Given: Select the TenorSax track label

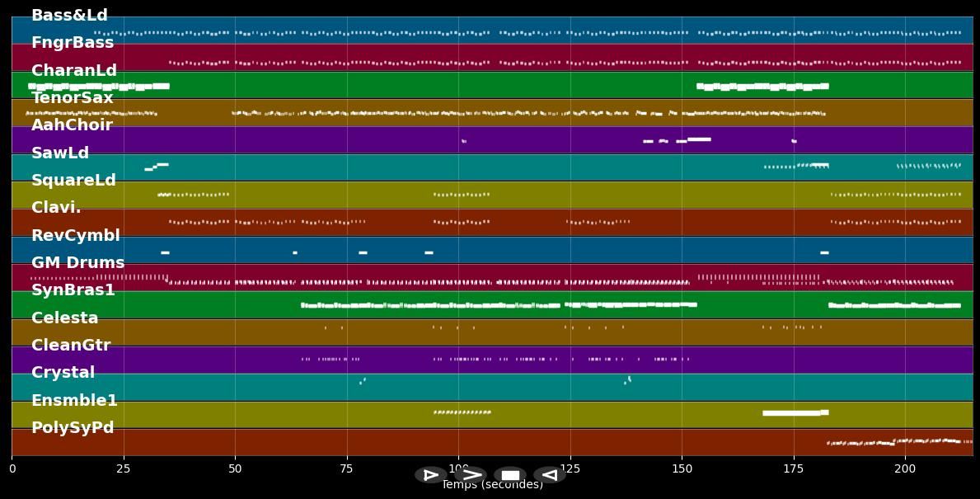Looking at the screenshot, I should click(x=73, y=97).
